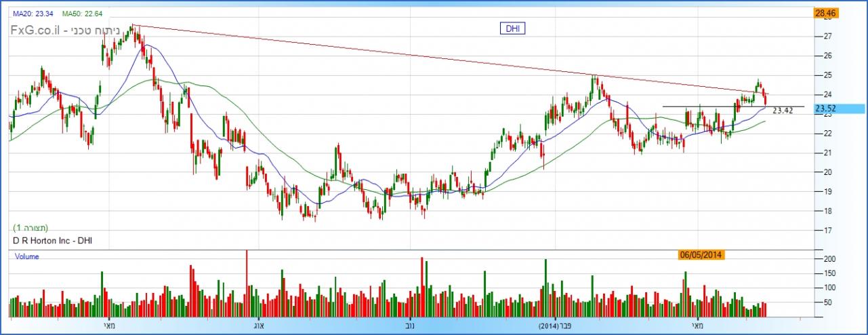The height and width of the screenshot is (335, 868).
Task: Click the Volume panel label
Action: tap(26, 257)
